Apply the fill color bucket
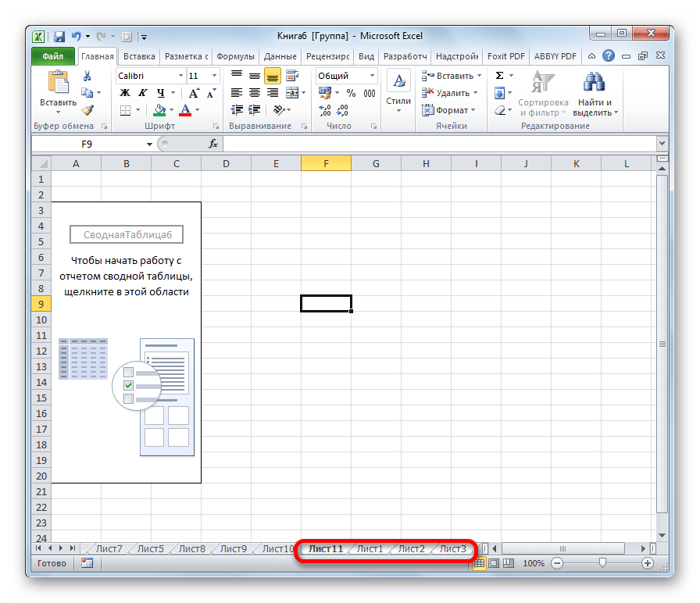Image resolution: width=700 pixels, height=603 pixels. [159, 110]
